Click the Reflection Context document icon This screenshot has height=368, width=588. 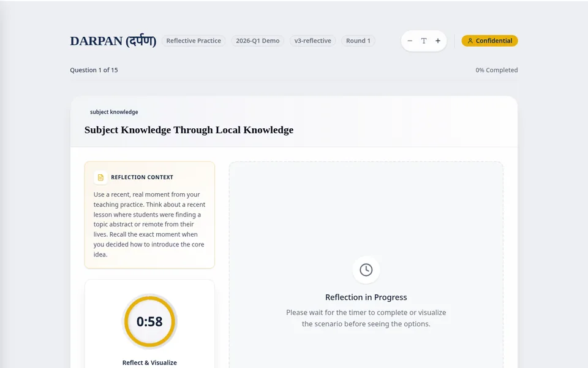[x=100, y=177]
